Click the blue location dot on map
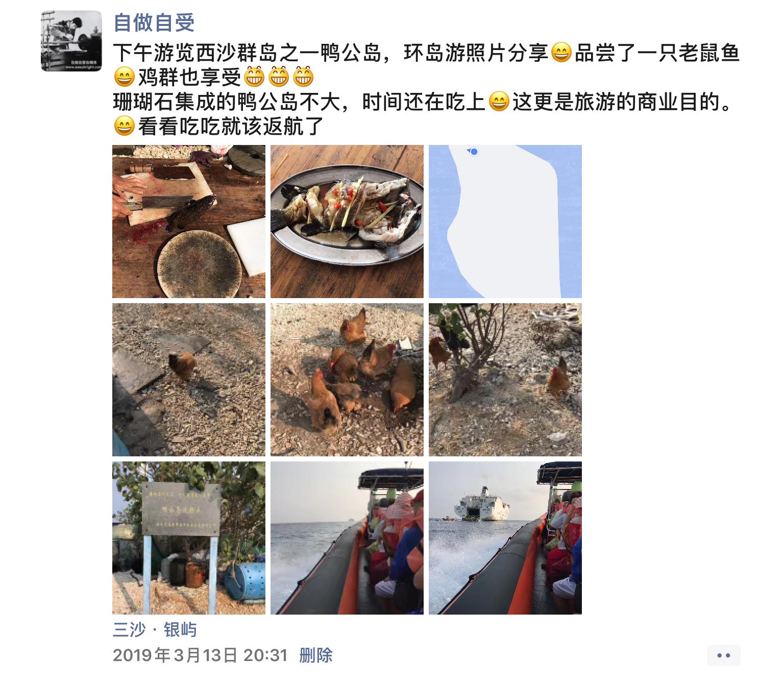 click(x=474, y=152)
